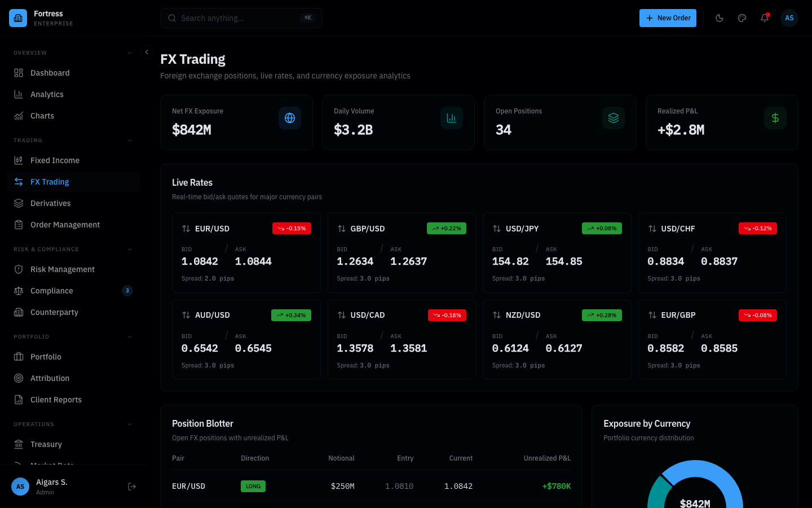Switch to the Dashboard view
The image size is (812, 508).
point(50,73)
